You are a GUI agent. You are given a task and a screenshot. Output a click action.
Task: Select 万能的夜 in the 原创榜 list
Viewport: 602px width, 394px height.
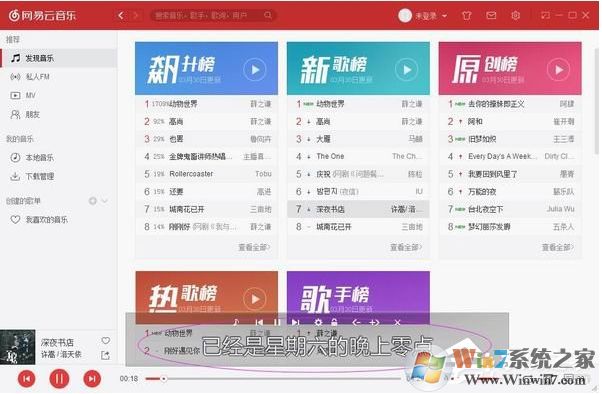510,192
